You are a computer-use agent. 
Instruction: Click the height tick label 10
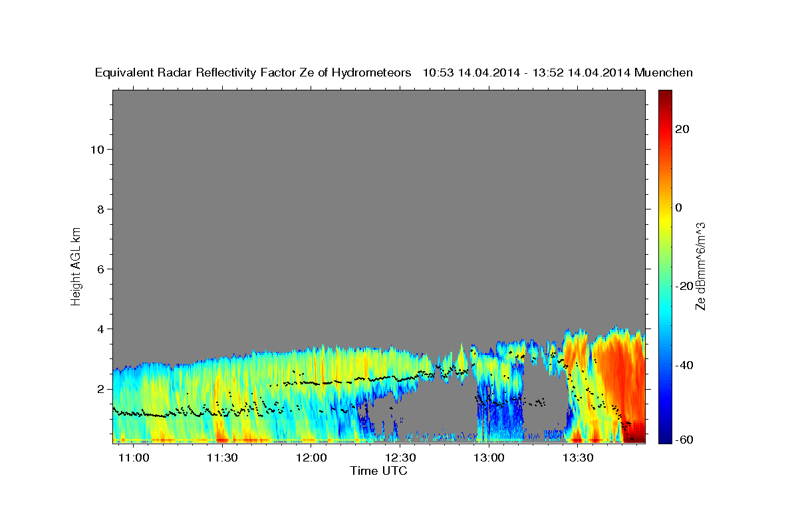pyautogui.click(x=96, y=149)
